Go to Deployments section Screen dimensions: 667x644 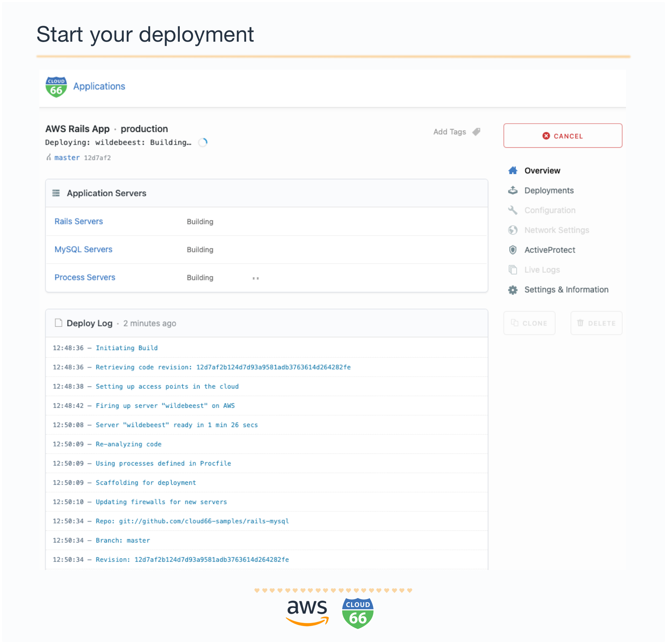549,190
